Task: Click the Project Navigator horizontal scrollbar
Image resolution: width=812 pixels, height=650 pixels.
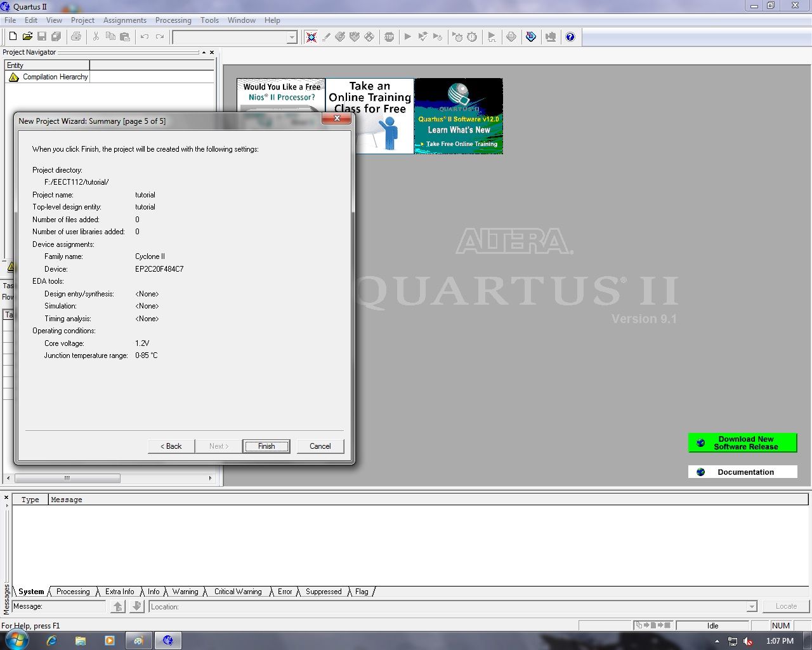Action: [x=67, y=478]
